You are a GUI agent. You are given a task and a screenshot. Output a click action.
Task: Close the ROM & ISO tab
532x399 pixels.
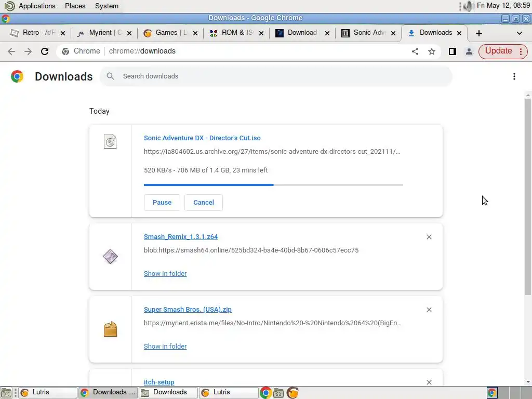(x=261, y=33)
